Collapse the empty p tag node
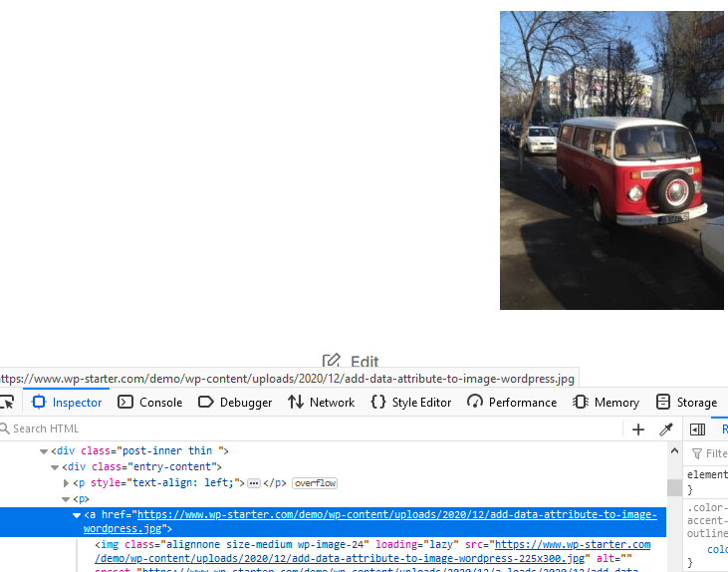 66,499
